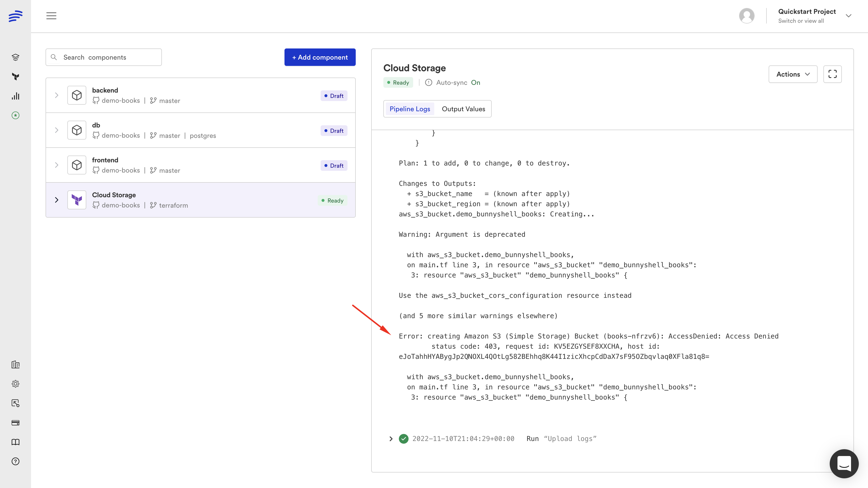This screenshot has height=488, width=868.
Task: Open the Actions dropdown
Action: pyautogui.click(x=793, y=74)
